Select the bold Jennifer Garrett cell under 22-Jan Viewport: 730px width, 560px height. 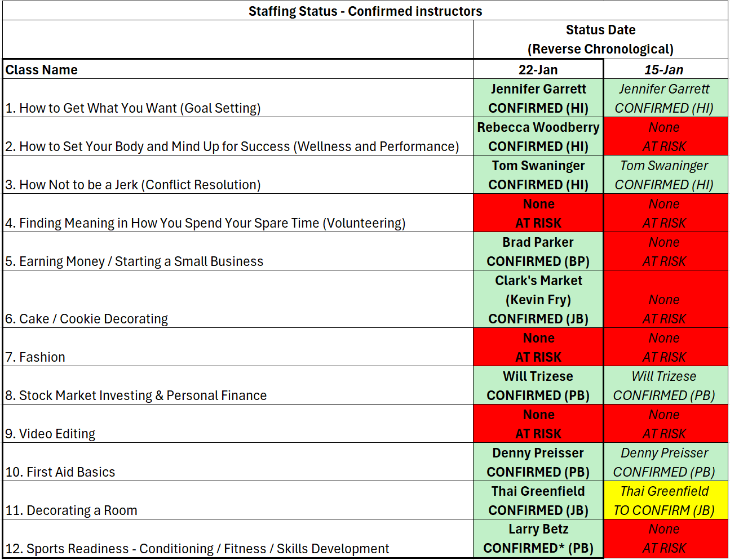(538, 99)
